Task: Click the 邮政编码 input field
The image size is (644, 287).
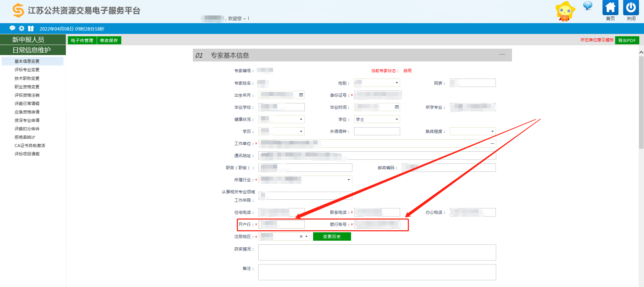Action: coord(449,168)
